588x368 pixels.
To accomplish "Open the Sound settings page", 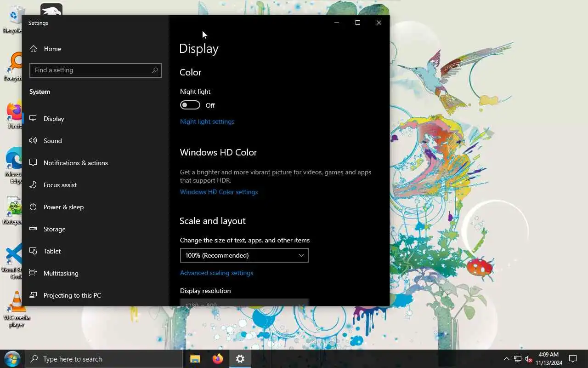I will pos(96,141).
